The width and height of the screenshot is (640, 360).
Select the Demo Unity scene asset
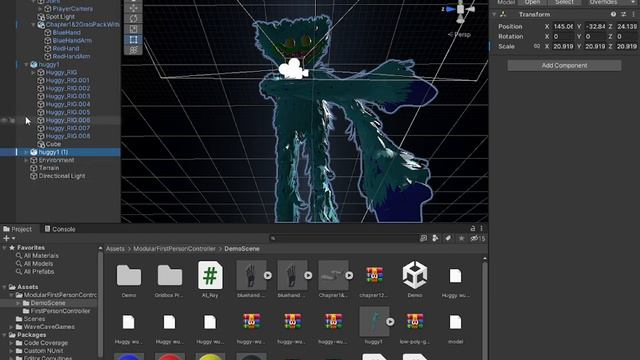point(415,276)
